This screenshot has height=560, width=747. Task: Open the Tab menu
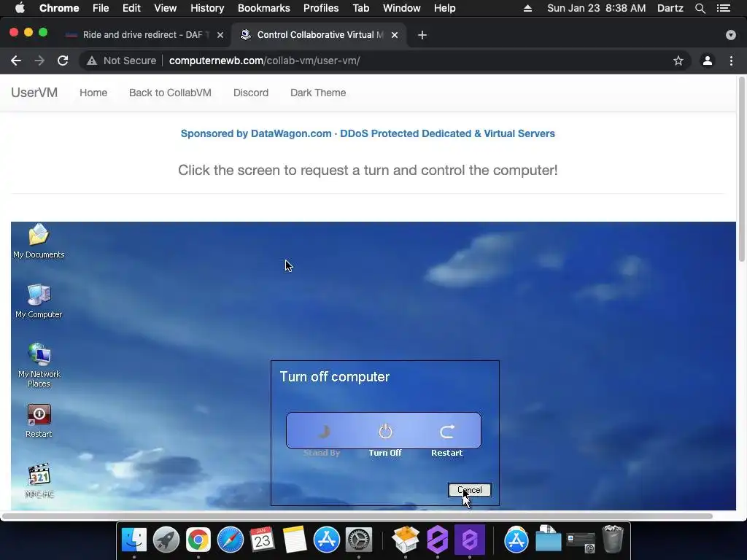(360, 8)
